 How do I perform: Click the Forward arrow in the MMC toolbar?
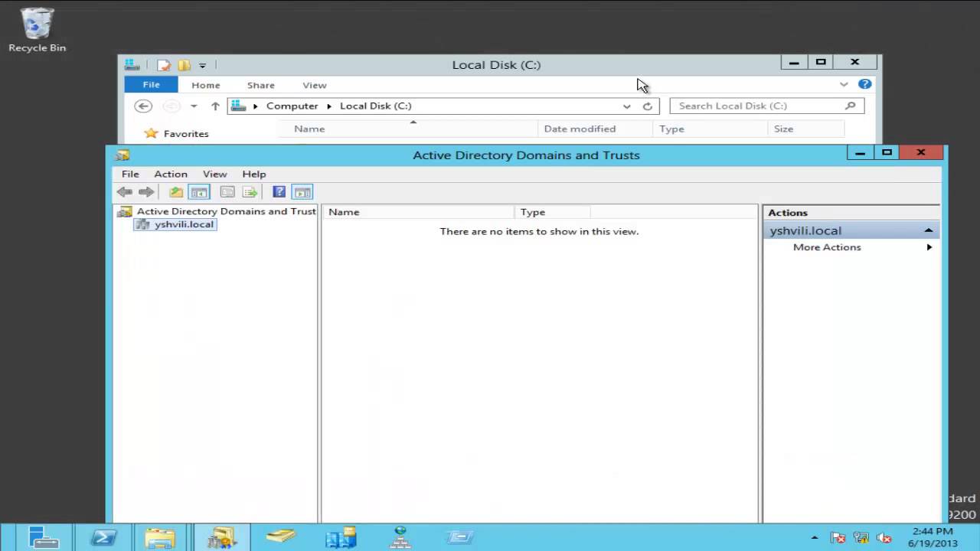pyautogui.click(x=146, y=192)
